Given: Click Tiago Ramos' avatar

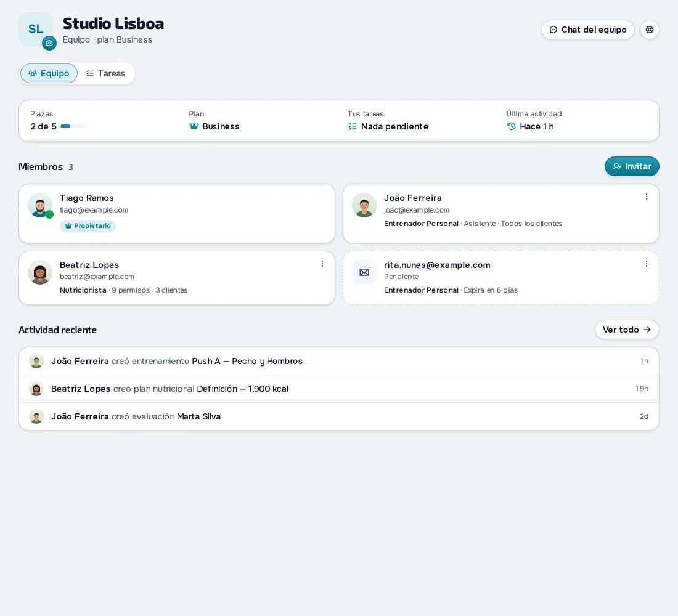Looking at the screenshot, I should [x=40, y=205].
